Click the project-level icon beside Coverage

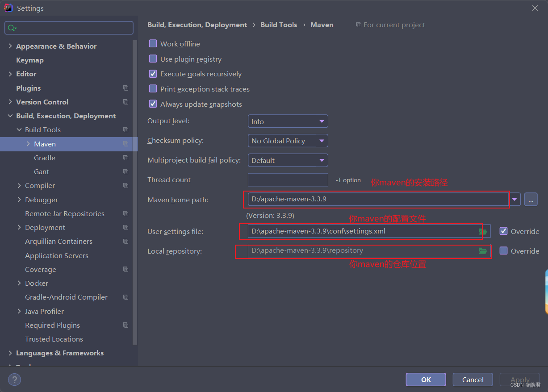pos(125,270)
